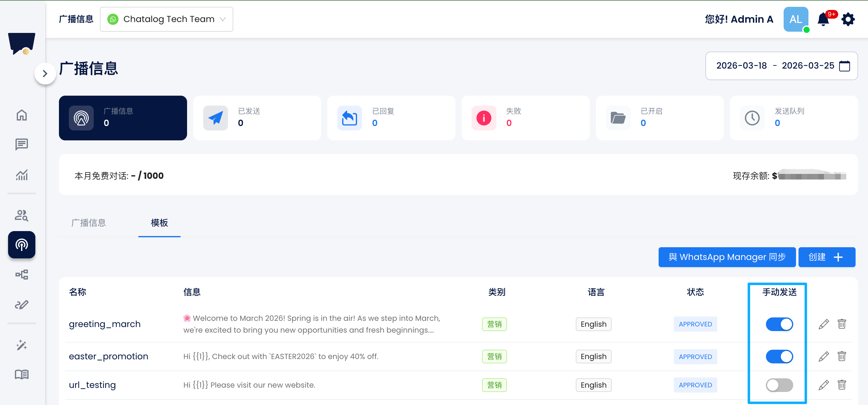Switch to the 广播信息 tab
Viewport: 868px width, 405px height.
89,223
